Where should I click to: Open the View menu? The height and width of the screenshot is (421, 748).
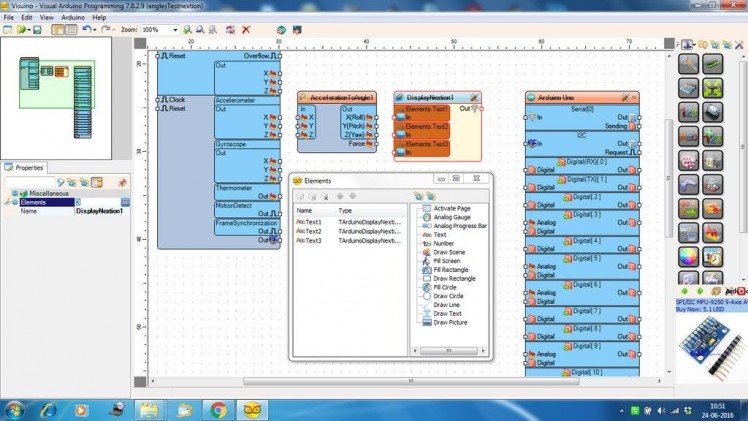pyautogui.click(x=46, y=17)
